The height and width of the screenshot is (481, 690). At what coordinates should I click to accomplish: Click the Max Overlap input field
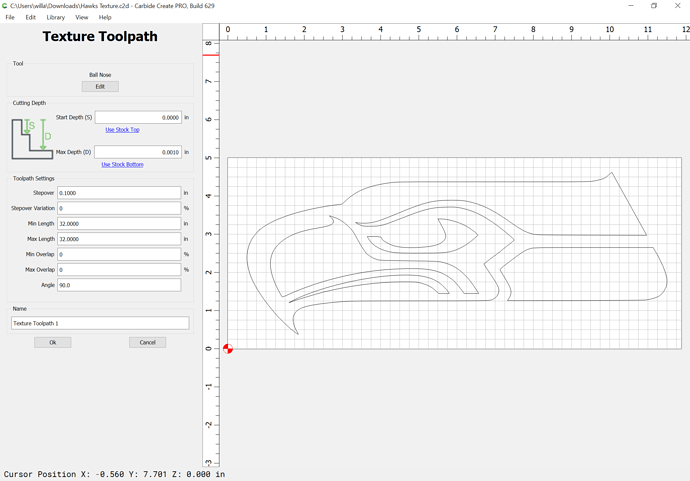tap(119, 270)
